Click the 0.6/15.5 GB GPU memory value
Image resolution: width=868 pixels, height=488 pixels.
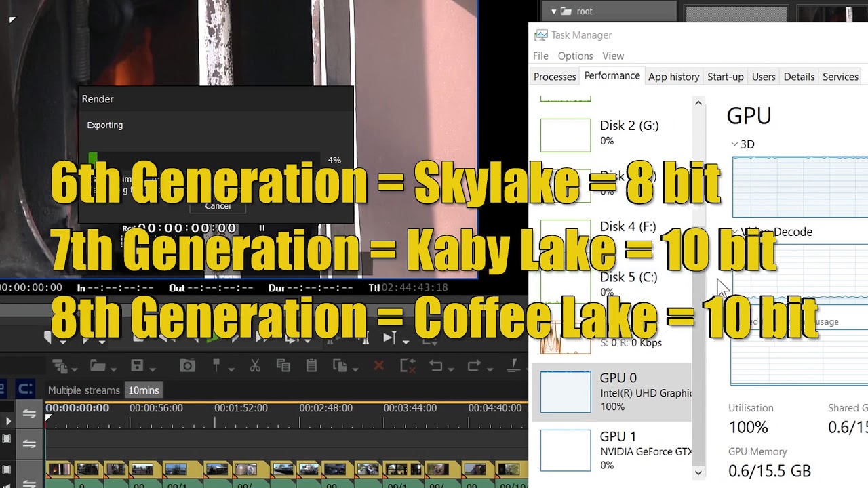click(770, 470)
